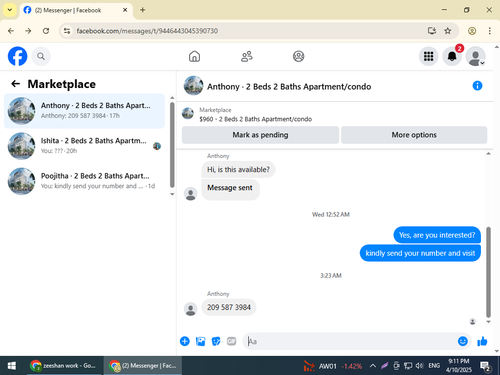Open the Groups icon in top bar

tap(298, 56)
